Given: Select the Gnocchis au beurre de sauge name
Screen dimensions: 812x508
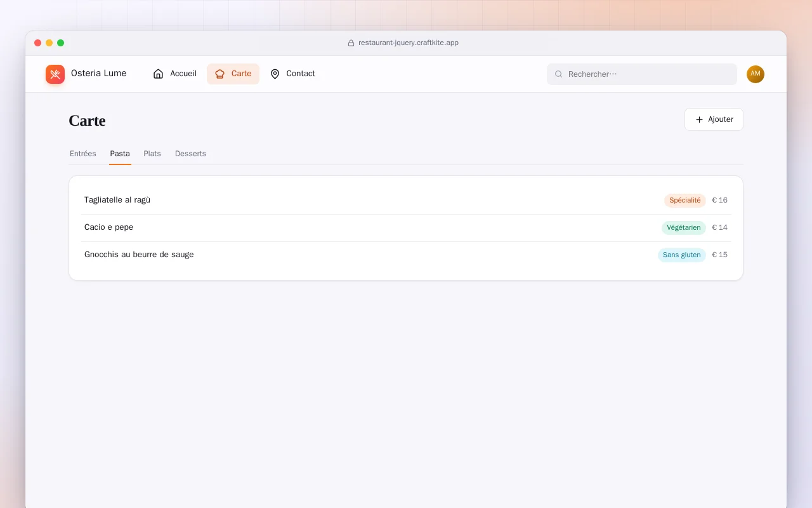Looking at the screenshot, I should [139, 255].
